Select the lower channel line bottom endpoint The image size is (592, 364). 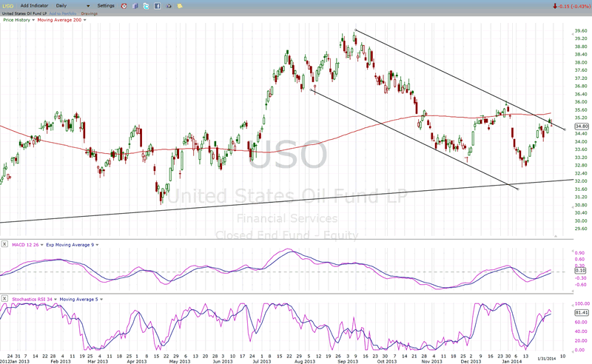tap(517, 189)
